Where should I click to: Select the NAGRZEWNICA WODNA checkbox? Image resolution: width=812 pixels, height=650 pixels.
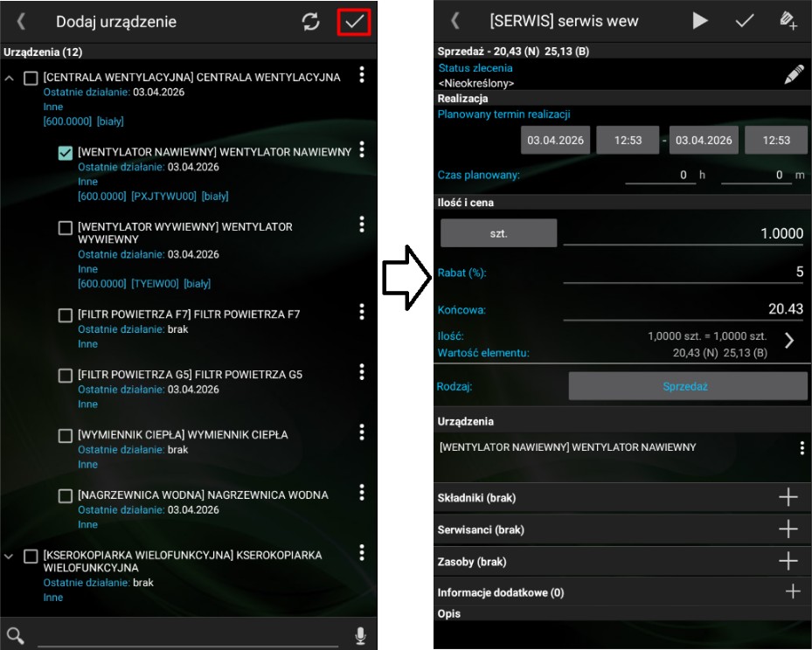tap(66, 495)
